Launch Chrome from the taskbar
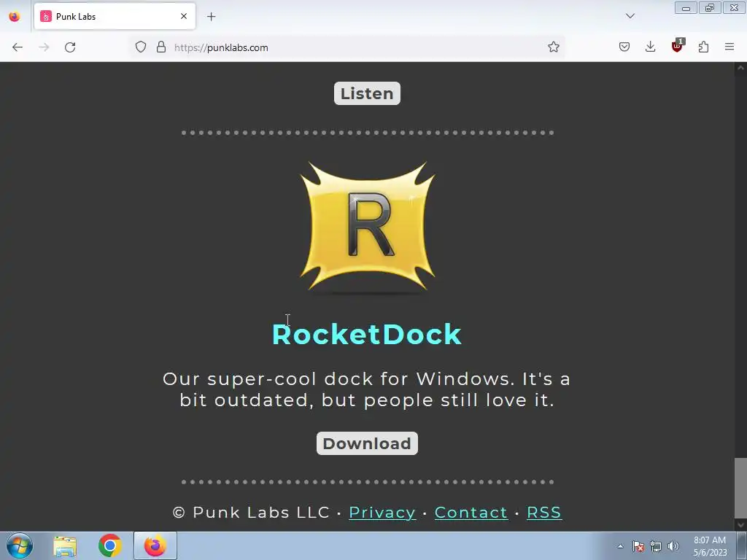The image size is (747, 560). 110,545
